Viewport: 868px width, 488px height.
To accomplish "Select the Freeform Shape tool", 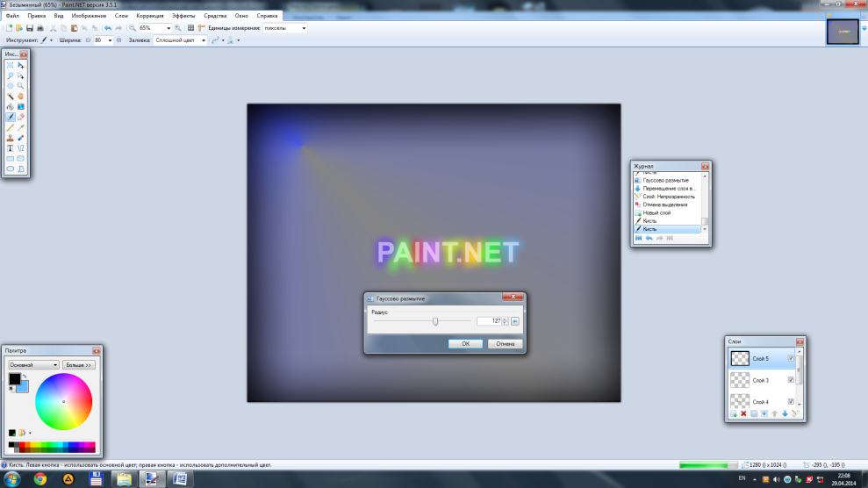I will pyautogui.click(x=20, y=169).
